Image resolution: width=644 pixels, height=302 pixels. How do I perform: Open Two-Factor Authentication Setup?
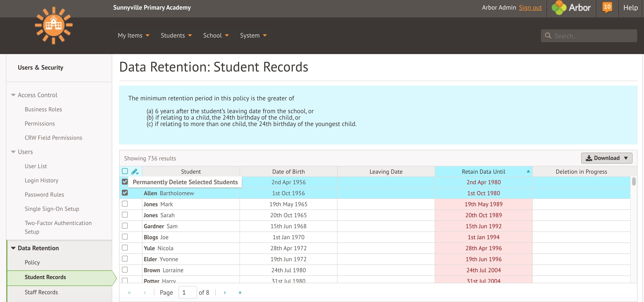(x=58, y=227)
